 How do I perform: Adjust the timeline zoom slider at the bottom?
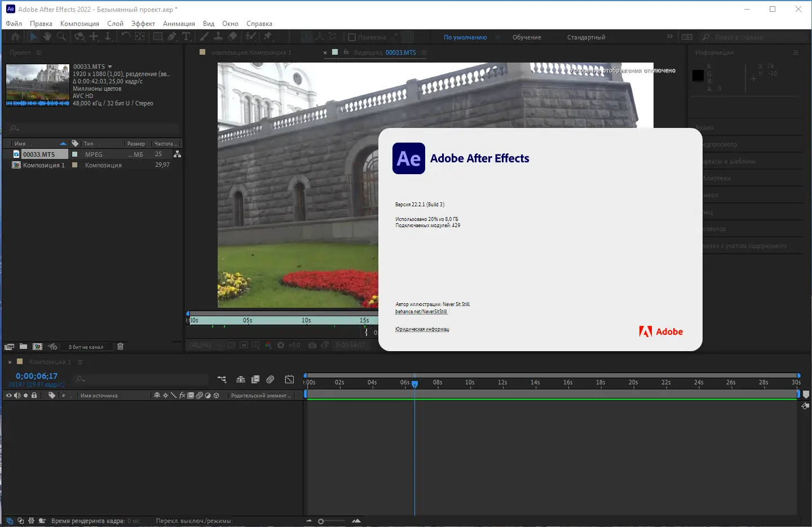tap(321, 521)
